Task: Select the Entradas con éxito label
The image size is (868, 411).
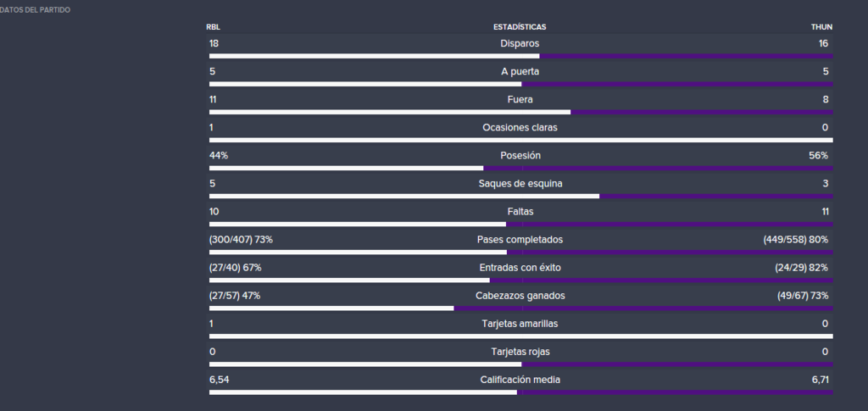Action: coord(520,268)
